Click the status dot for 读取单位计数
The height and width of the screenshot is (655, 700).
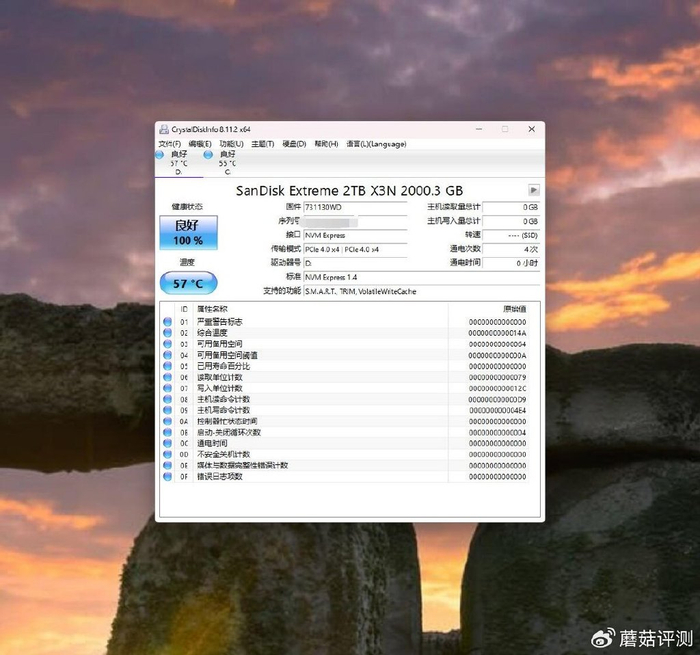[167, 377]
